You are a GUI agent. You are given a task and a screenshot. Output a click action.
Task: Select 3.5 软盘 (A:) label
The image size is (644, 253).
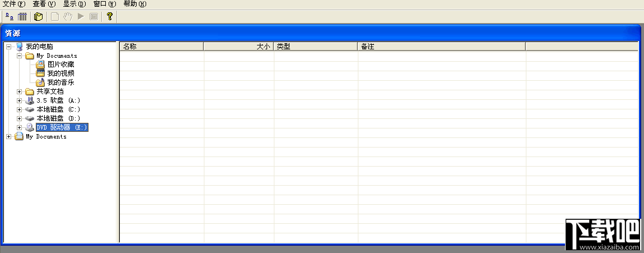[x=58, y=100]
